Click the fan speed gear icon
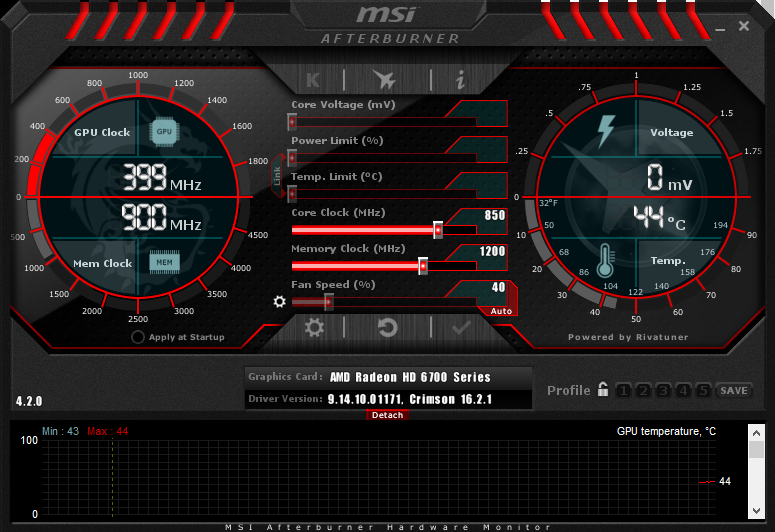The image size is (775, 532). [x=279, y=301]
